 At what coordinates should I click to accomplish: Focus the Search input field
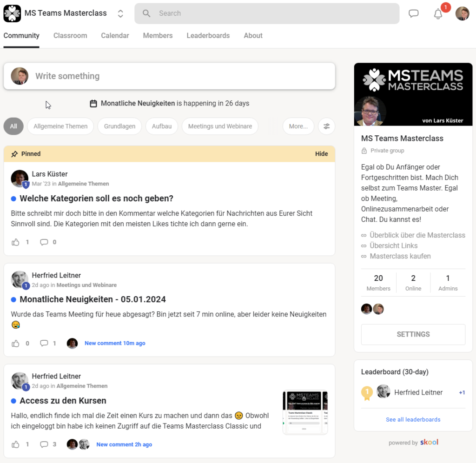tap(267, 13)
